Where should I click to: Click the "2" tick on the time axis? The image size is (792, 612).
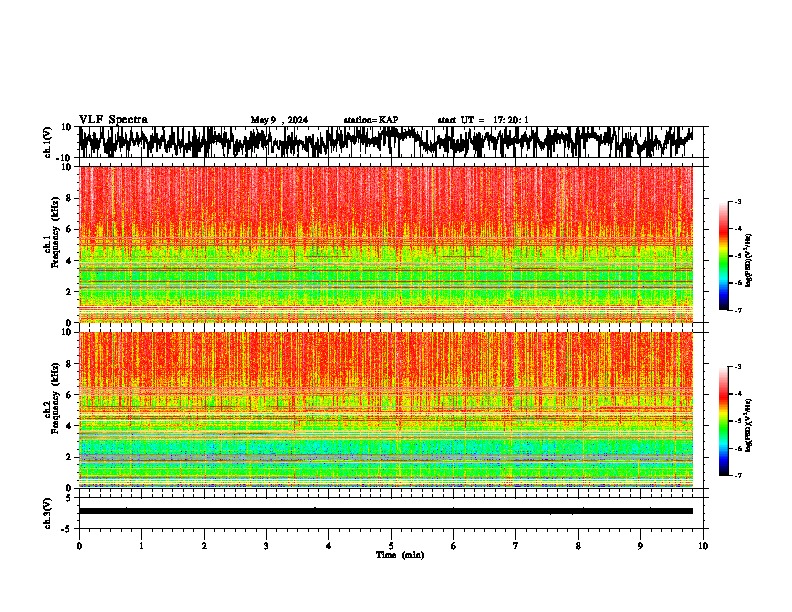[204, 546]
